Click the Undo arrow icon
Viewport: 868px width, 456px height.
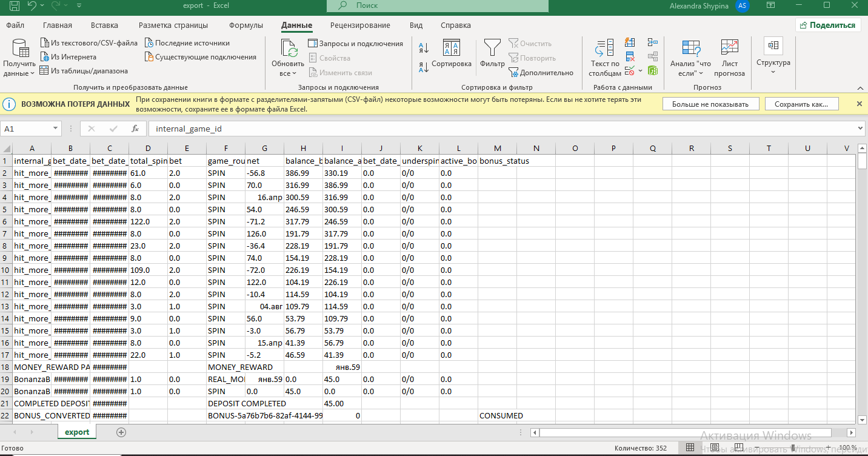[x=32, y=7]
